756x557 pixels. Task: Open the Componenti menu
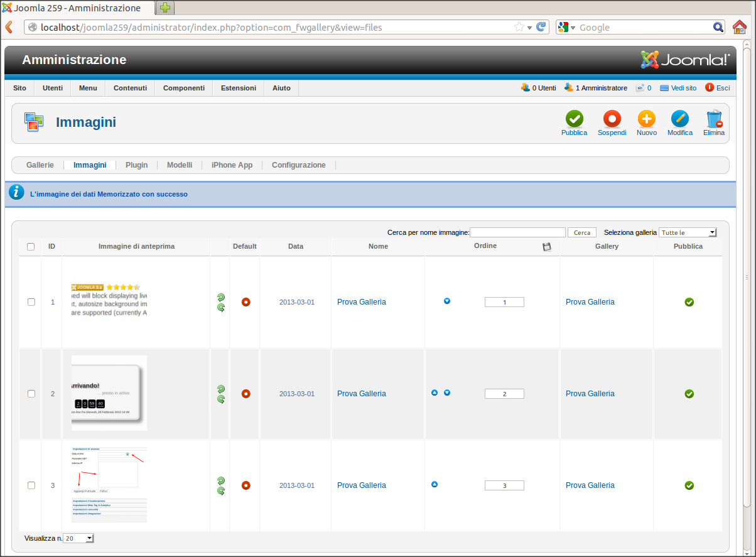(184, 88)
